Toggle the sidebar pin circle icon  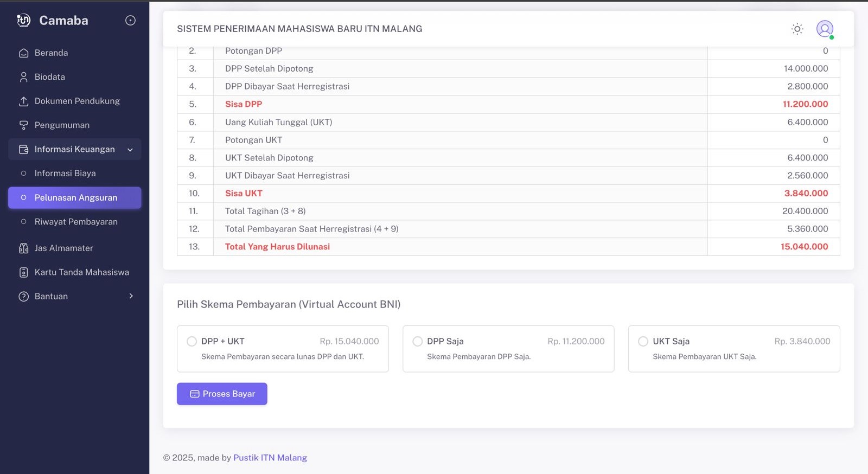pos(130,21)
